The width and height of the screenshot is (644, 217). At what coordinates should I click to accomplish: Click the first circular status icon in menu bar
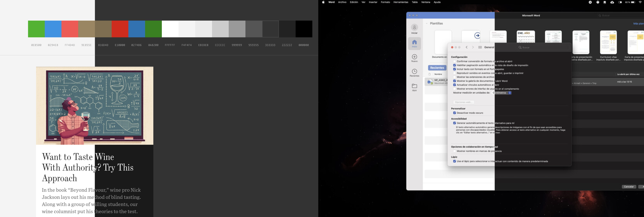click(590, 2)
